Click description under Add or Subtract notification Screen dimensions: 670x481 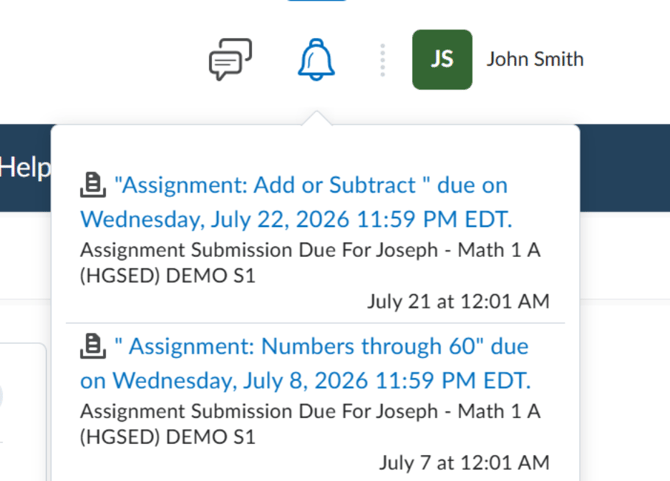coord(310,263)
